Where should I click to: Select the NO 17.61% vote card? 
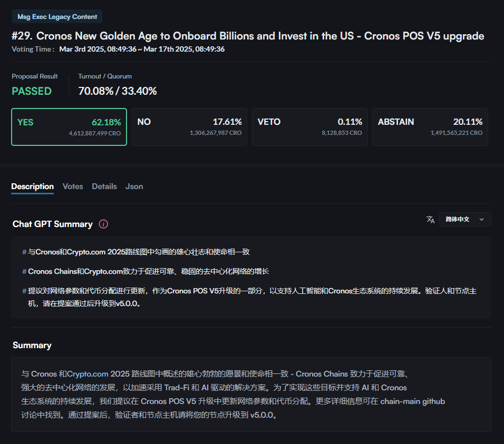tap(189, 127)
